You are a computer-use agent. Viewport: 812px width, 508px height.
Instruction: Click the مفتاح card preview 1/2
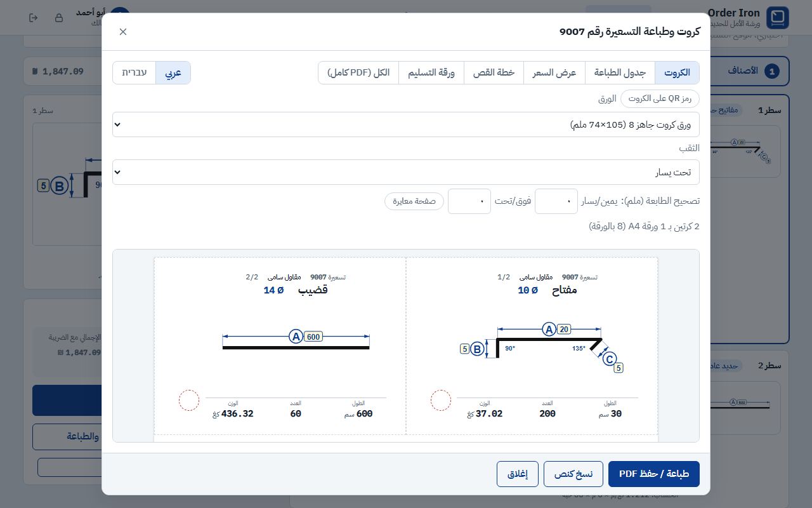532,346
